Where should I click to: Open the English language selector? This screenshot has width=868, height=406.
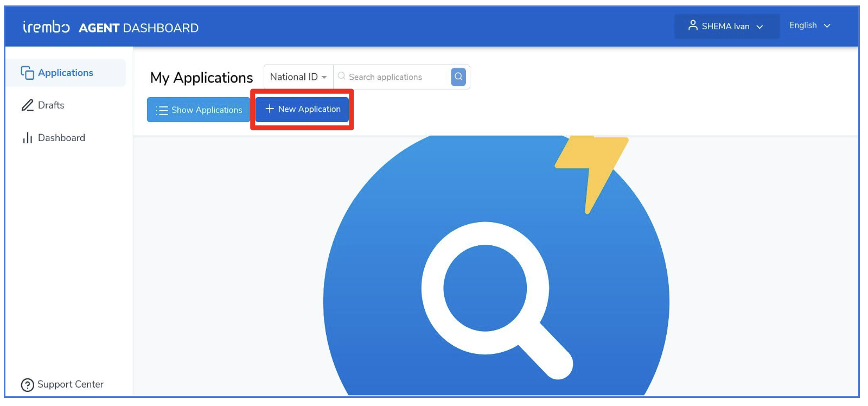pyautogui.click(x=809, y=26)
